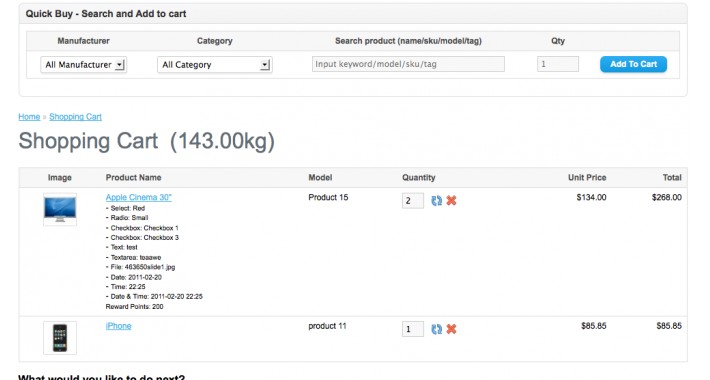Viewport: 710px width, 380px height.
Task: Remove Apple Cinema 30" with red X
Action: [x=451, y=201]
